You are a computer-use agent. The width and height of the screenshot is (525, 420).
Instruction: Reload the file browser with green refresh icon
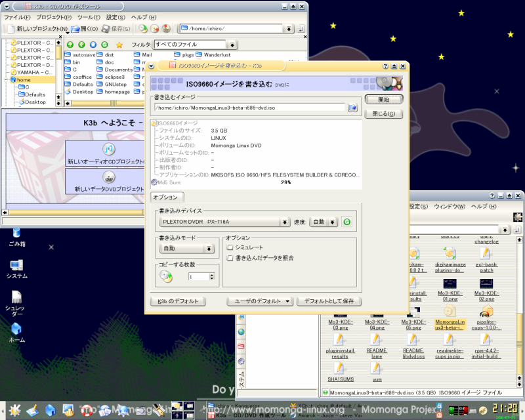point(105,45)
